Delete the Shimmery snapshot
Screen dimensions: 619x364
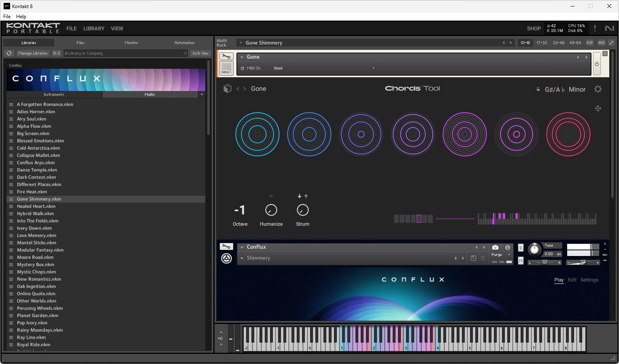483,258
